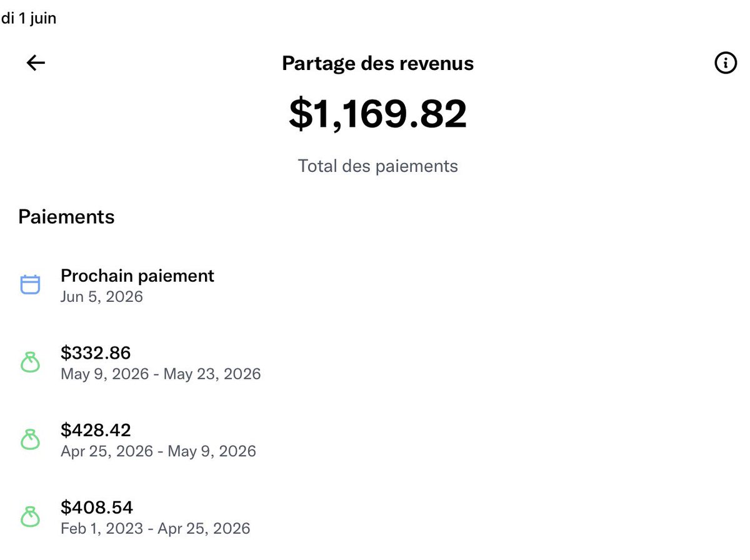
Task: Open the info circle icon
Action: [x=725, y=62]
